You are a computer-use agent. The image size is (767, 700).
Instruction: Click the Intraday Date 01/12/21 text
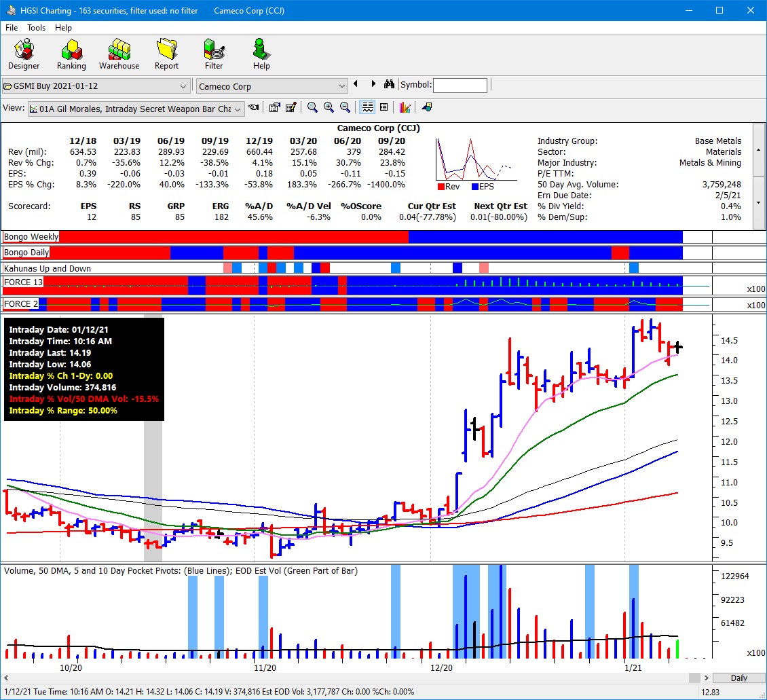pyautogui.click(x=58, y=330)
